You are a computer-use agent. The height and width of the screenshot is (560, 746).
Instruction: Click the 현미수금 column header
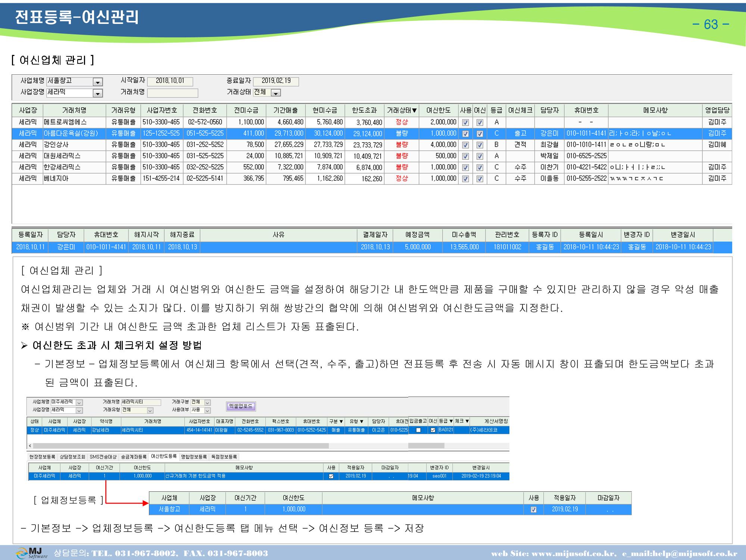click(325, 111)
